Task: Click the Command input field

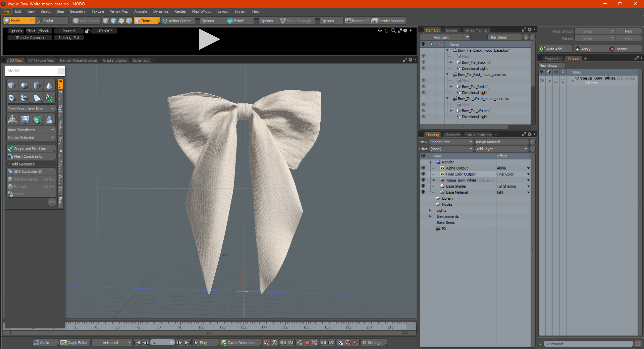Action: 589,344
